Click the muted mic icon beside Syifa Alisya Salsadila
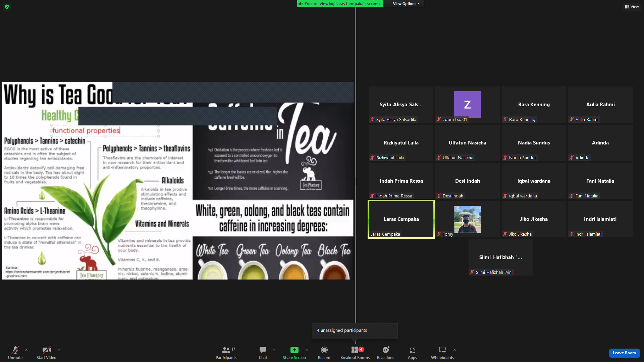This screenshot has height=362, width=644. coord(372,119)
